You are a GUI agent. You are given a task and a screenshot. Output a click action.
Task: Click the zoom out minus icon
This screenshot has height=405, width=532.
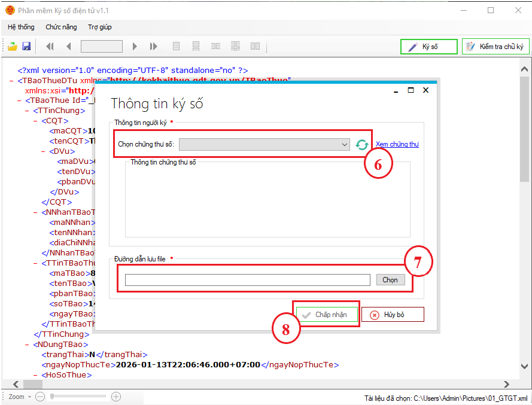pyautogui.click(x=40, y=397)
